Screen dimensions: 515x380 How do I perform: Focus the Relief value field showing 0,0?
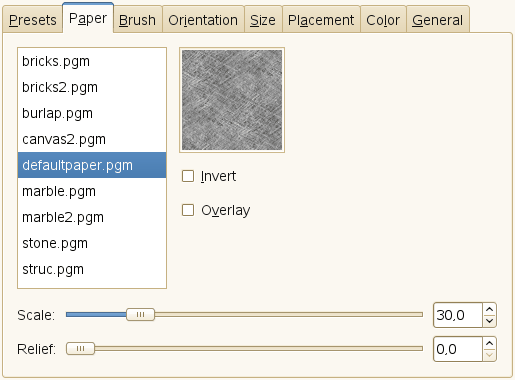pyautogui.click(x=458, y=349)
